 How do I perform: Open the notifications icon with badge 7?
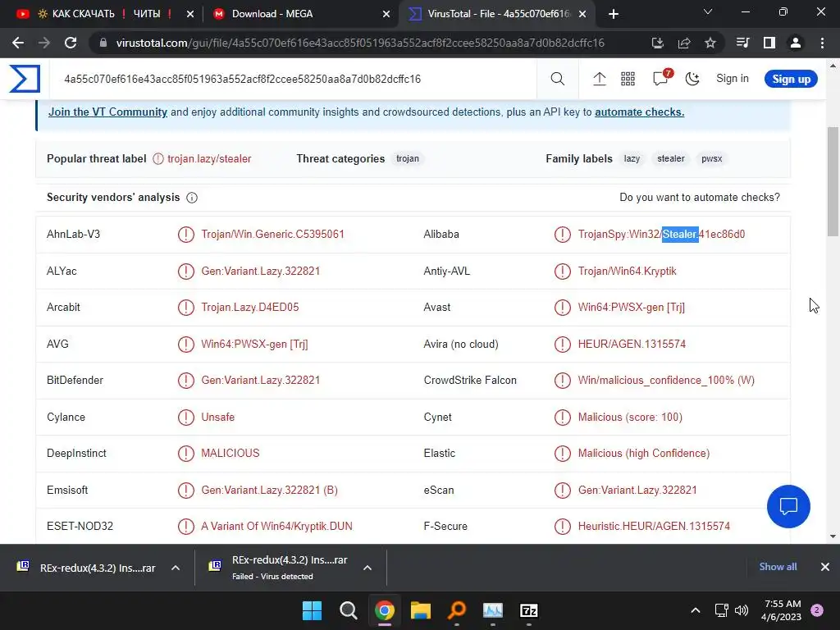[661, 78]
